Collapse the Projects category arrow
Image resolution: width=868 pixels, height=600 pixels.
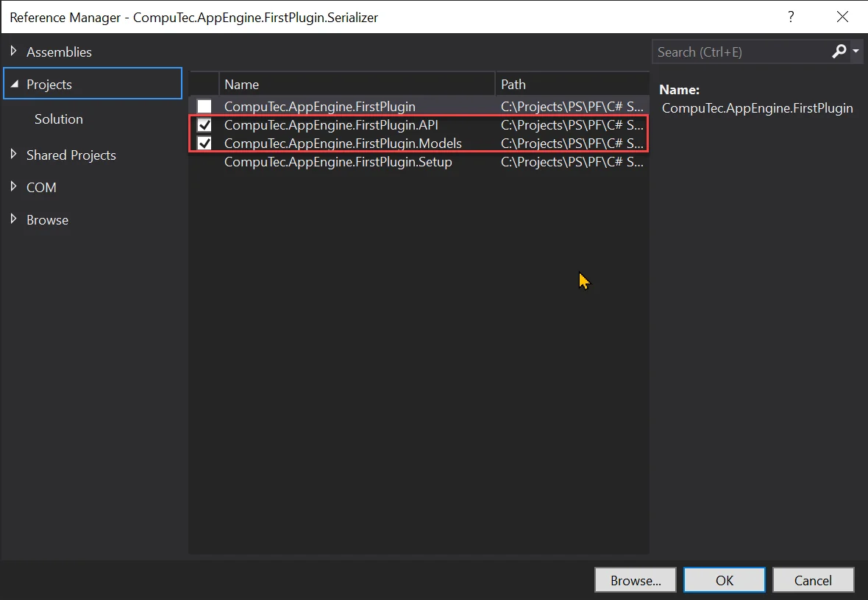pos(14,85)
